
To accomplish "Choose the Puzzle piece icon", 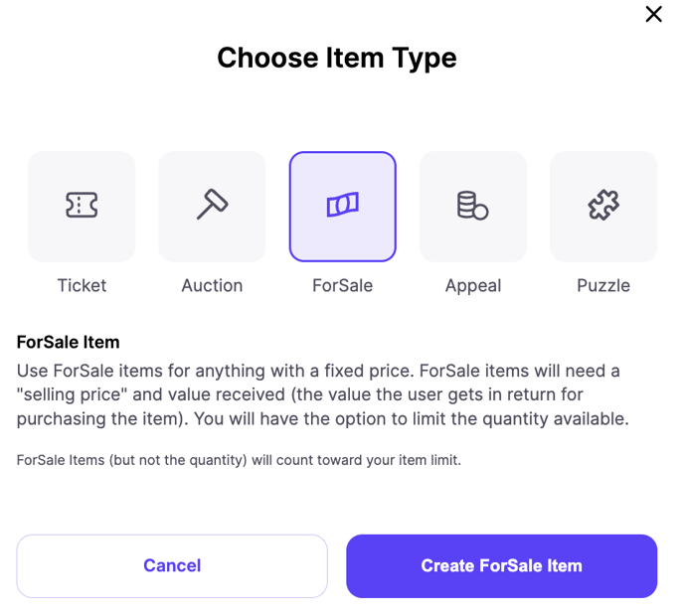I will 603,205.
